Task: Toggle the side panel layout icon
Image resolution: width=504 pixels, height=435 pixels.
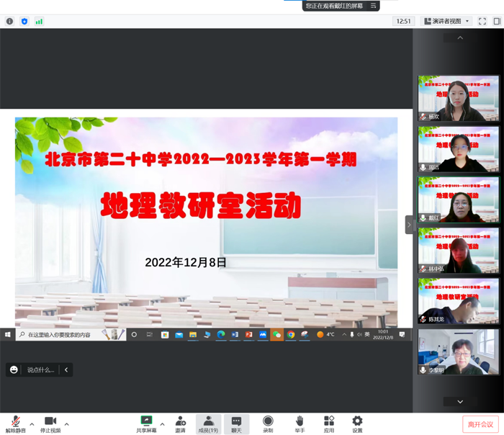Action: (497, 21)
